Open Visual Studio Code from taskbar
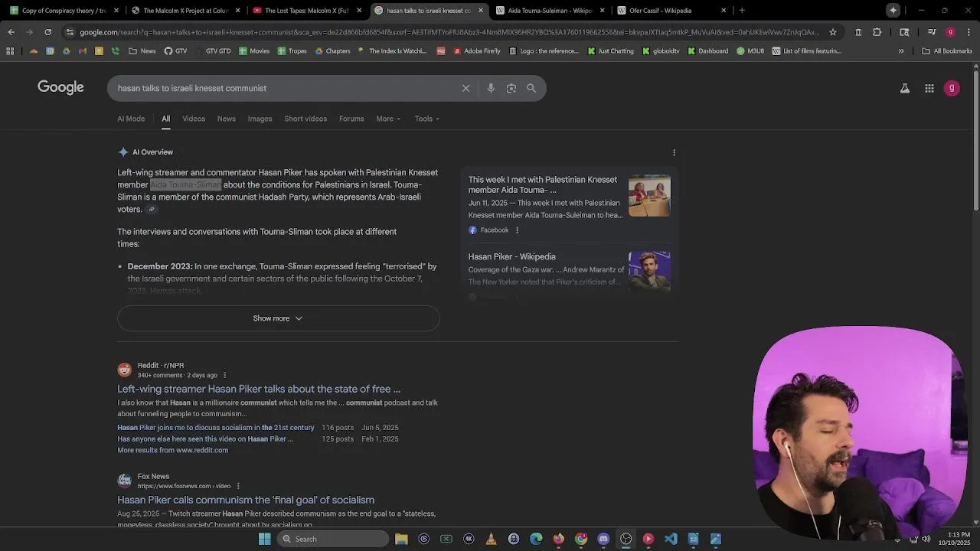The width and height of the screenshot is (980, 551). 671,539
